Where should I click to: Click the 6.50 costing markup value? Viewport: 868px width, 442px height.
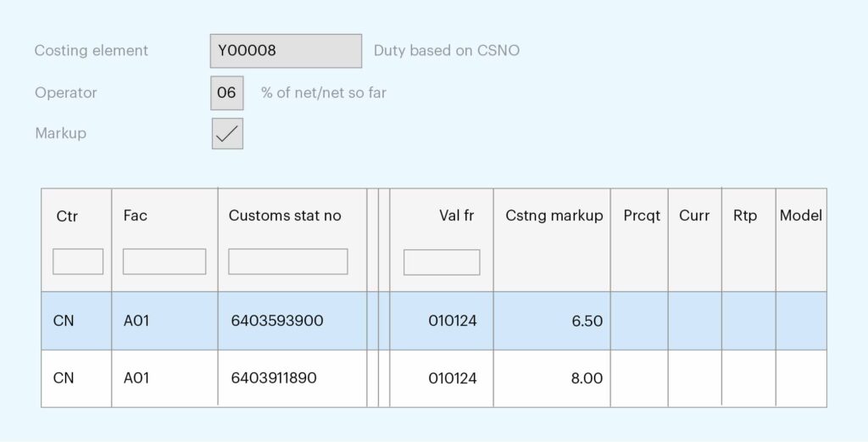[587, 322]
